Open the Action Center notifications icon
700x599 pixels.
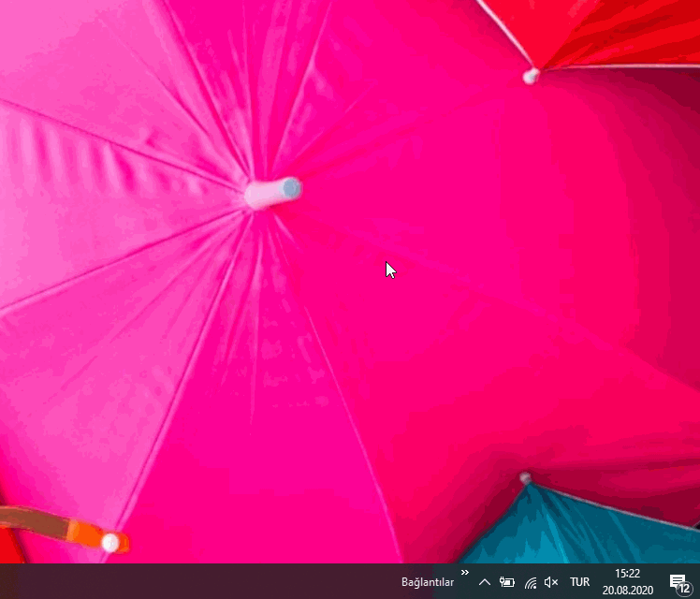pos(679,584)
